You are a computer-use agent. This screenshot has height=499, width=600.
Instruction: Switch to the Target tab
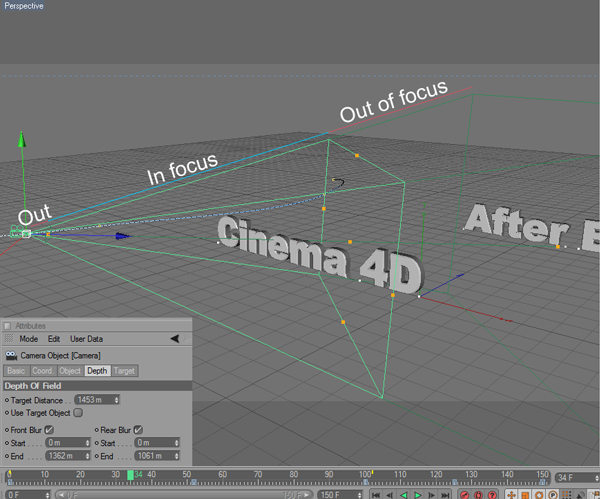tap(124, 371)
